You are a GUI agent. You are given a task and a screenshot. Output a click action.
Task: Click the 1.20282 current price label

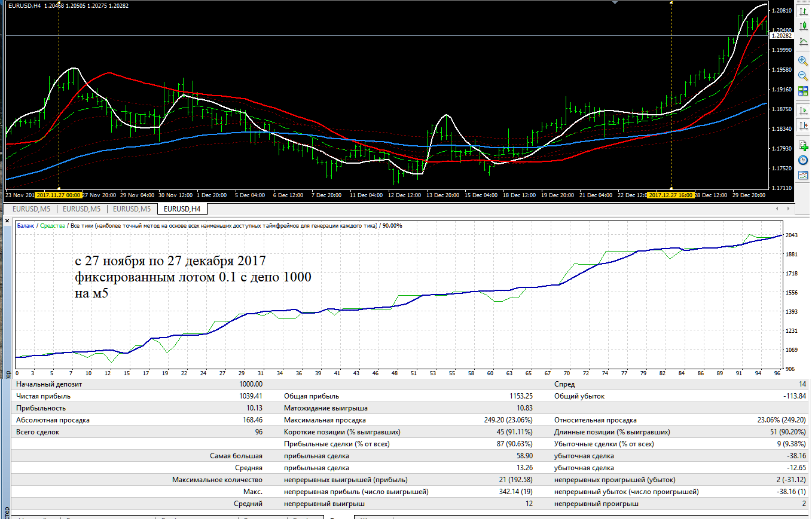point(782,36)
